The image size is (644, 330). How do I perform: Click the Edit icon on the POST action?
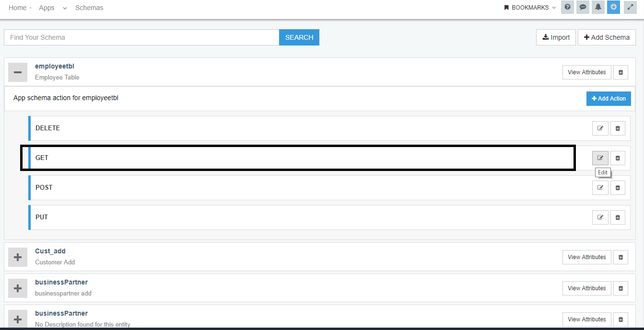point(600,187)
